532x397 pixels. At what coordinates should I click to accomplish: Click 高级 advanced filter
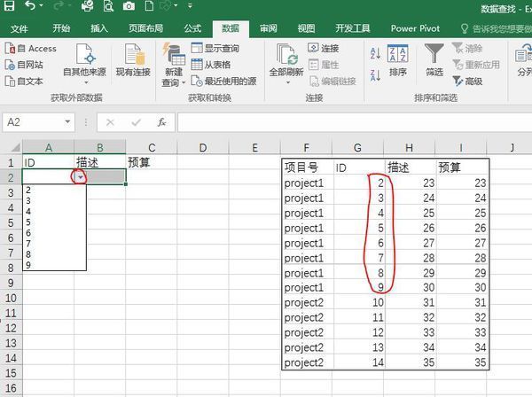[467, 81]
